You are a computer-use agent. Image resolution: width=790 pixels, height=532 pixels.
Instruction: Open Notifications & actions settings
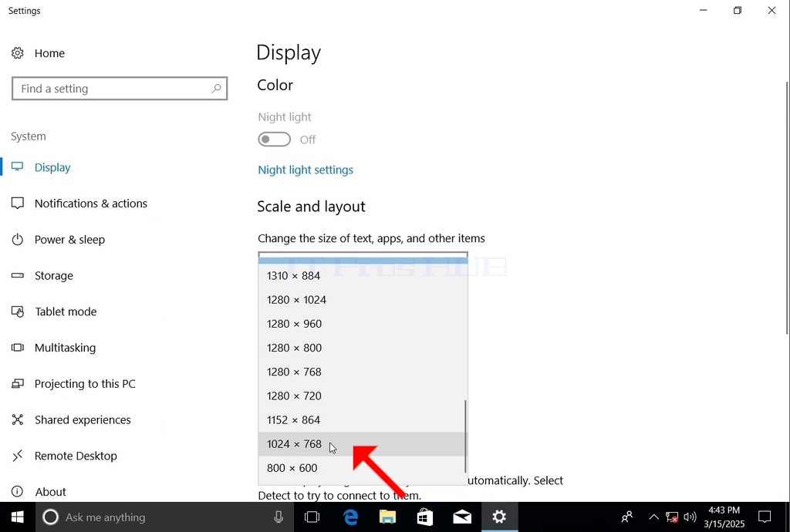79,204
